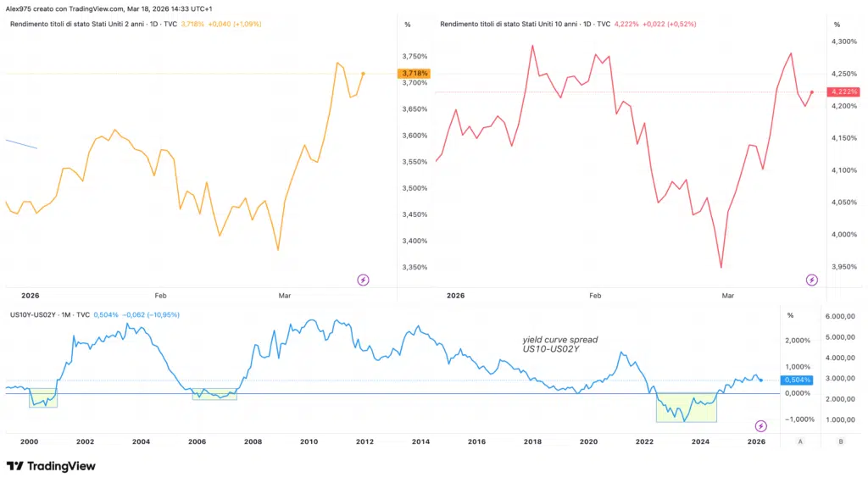Click the lightning icon on the 10-year yield chart
Screen dimensions: 868x483
(812, 280)
